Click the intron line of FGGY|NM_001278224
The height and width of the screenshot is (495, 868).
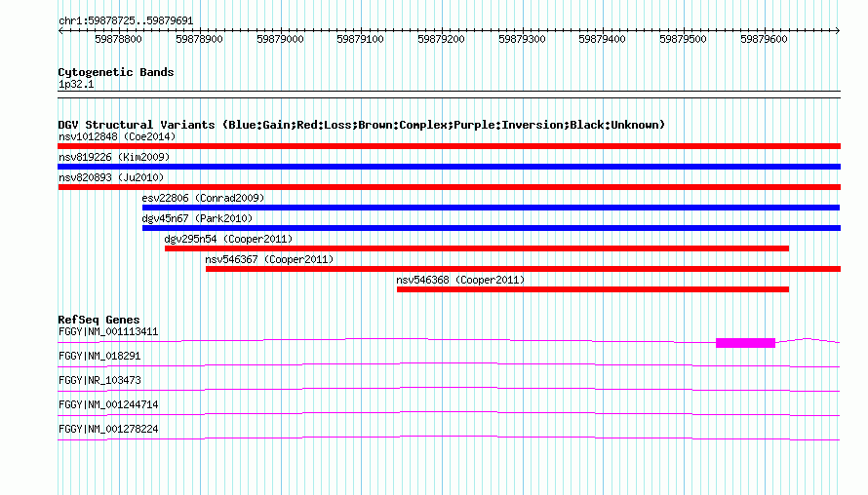[449, 438]
